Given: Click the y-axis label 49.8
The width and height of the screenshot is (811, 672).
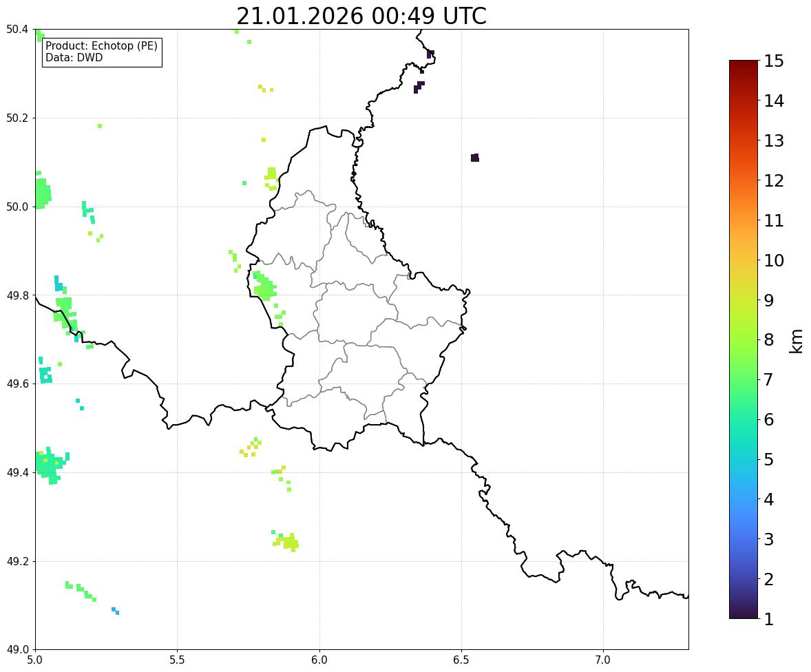Looking at the screenshot, I should coord(17,295).
